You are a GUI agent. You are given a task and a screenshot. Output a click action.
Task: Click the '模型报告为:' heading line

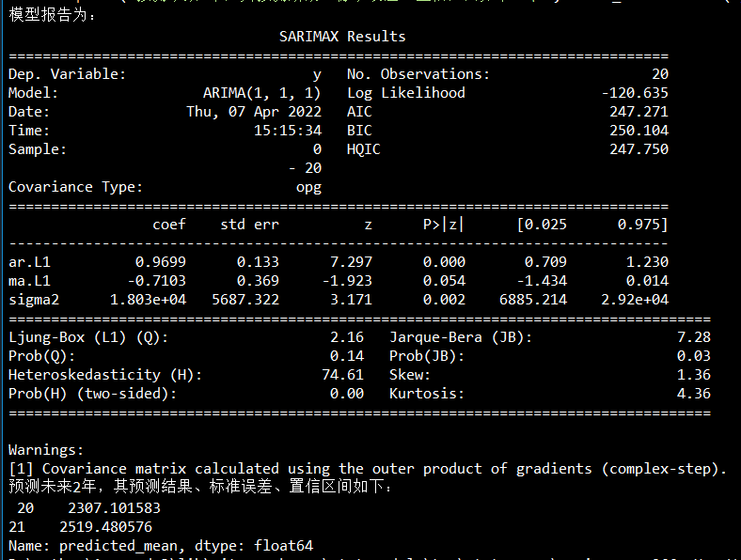[52, 15]
